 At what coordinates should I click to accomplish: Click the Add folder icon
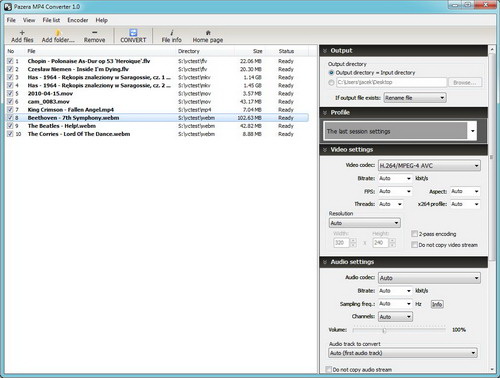[x=58, y=33]
